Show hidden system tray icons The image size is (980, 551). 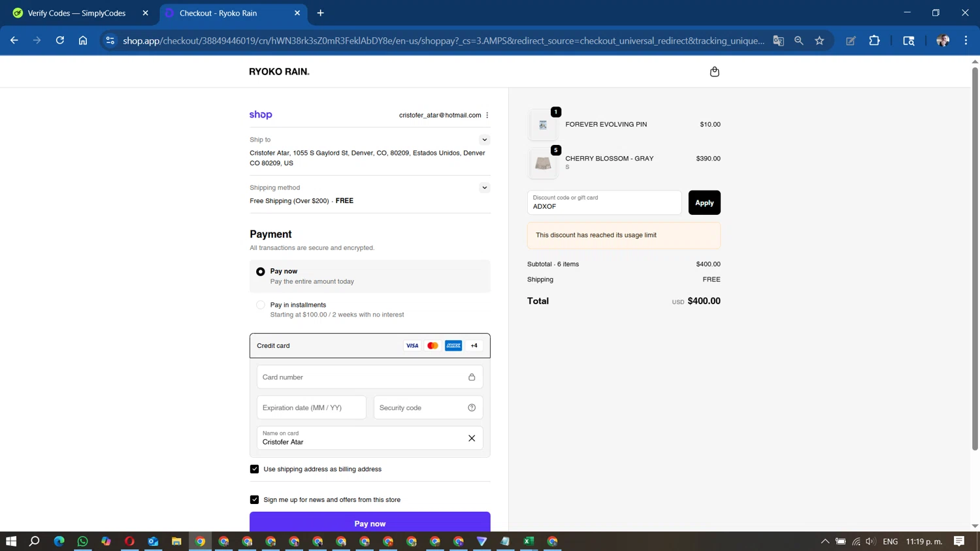point(825,541)
